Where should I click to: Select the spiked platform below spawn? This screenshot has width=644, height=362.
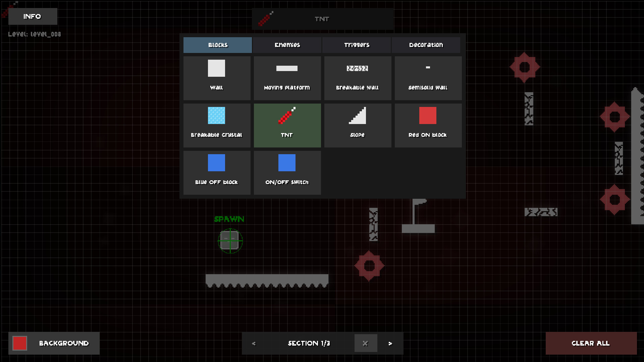[x=267, y=281]
